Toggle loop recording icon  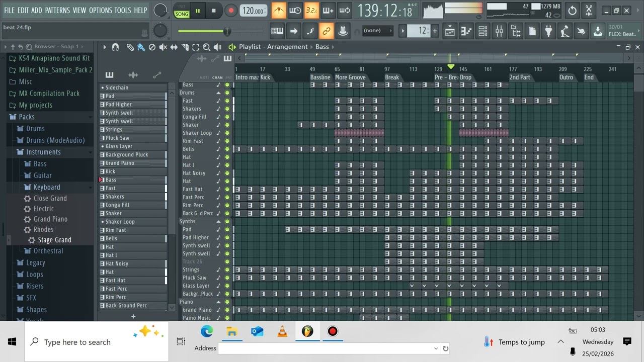[344, 11]
